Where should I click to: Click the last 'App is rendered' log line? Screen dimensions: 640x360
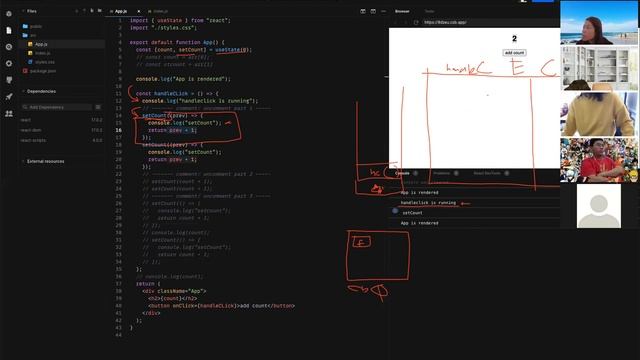[x=419, y=223]
